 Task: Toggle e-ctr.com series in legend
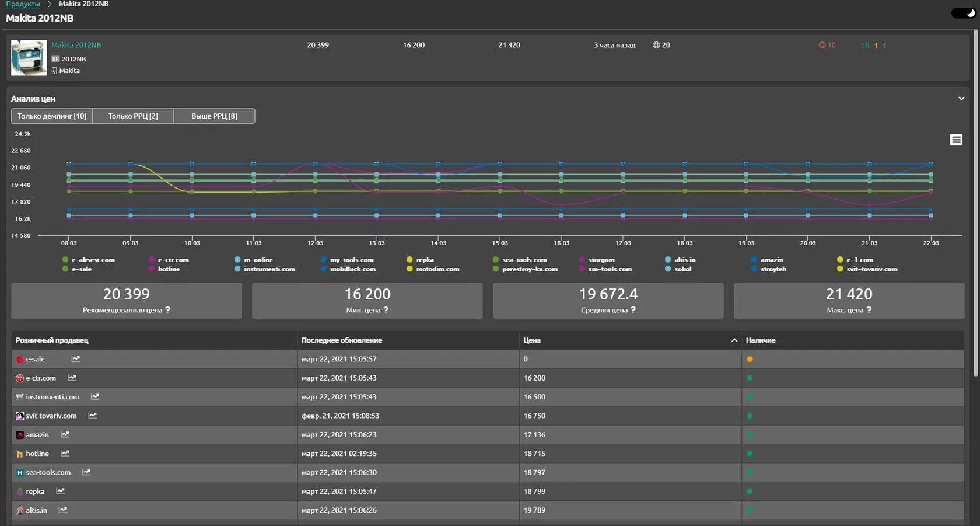coord(169,260)
